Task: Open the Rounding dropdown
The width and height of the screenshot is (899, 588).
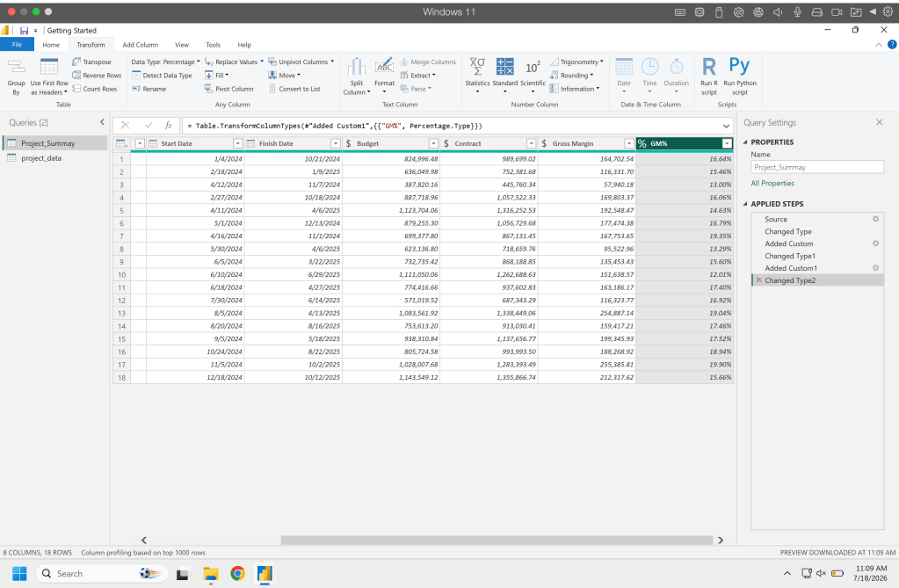Action: tap(571, 76)
